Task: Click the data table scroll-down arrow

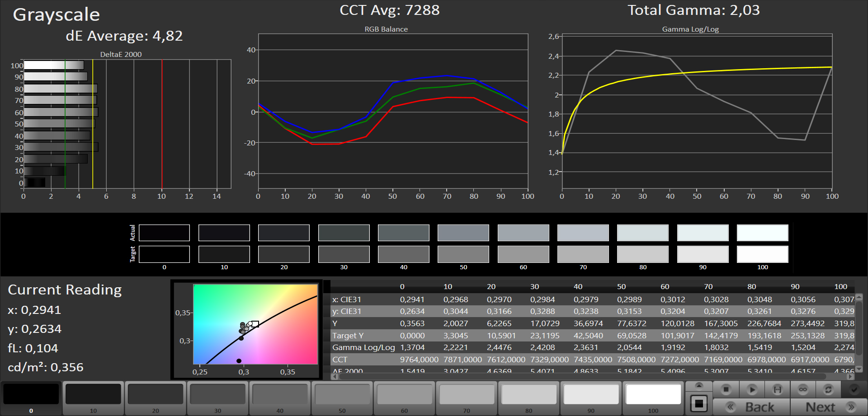Action: [x=859, y=369]
